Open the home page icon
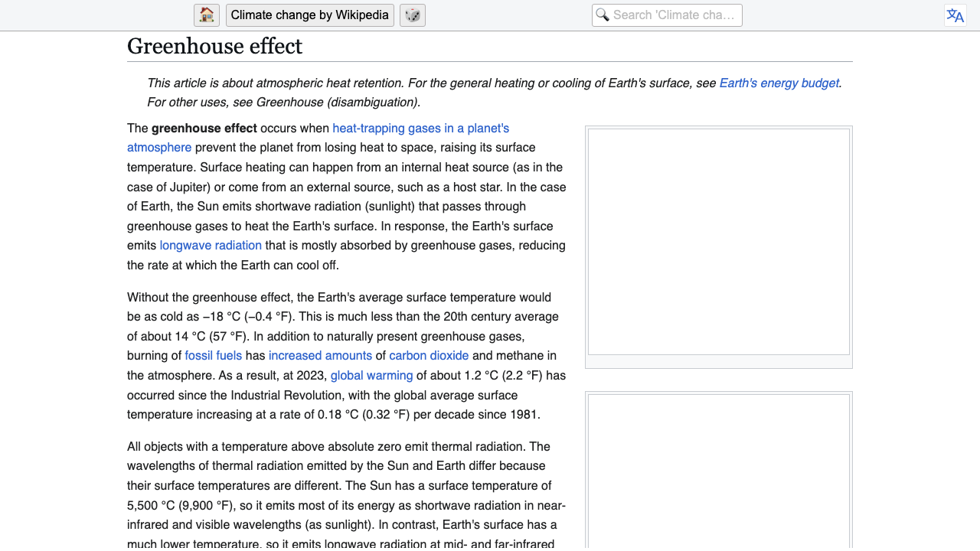The height and width of the screenshot is (551, 980). pos(207,15)
